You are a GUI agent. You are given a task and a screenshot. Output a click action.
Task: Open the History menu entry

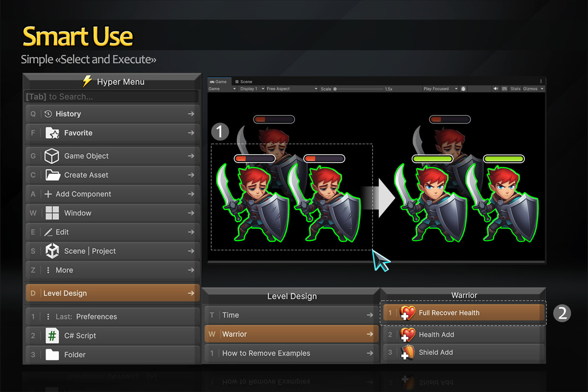point(113,114)
